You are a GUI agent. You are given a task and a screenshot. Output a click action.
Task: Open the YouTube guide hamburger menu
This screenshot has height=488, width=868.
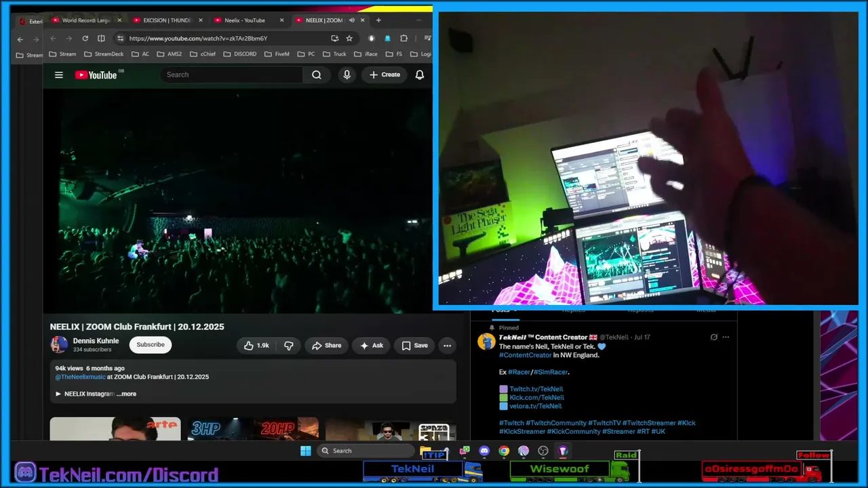(x=59, y=75)
